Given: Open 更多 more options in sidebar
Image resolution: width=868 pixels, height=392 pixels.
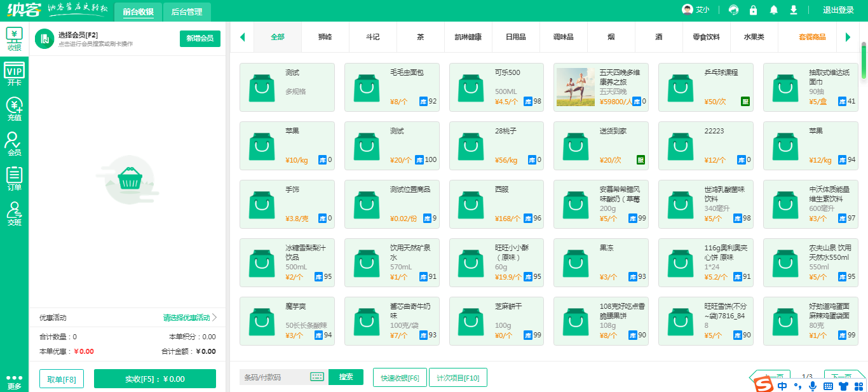Looking at the screenshot, I should pyautogui.click(x=14, y=382).
